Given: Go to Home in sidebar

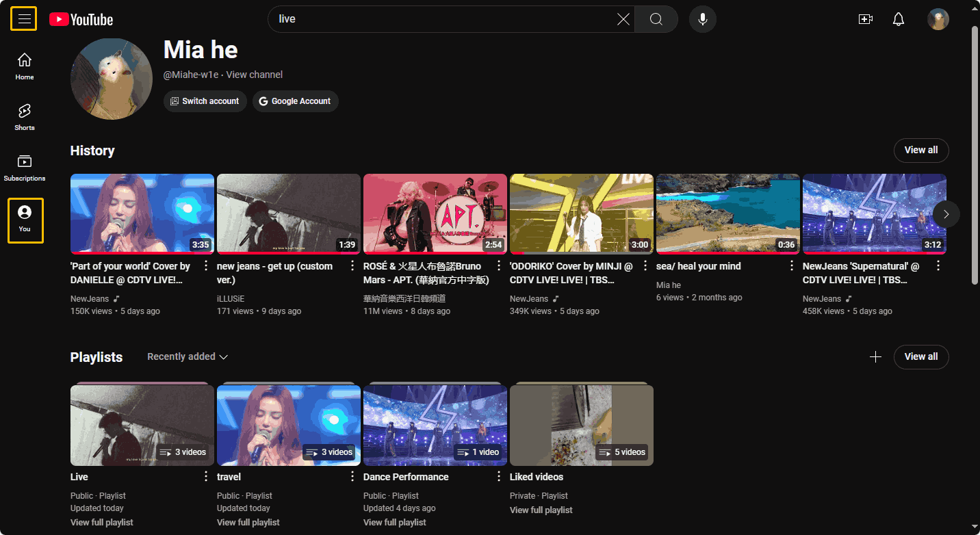Looking at the screenshot, I should pyautogui.click(x=25, y=66).
